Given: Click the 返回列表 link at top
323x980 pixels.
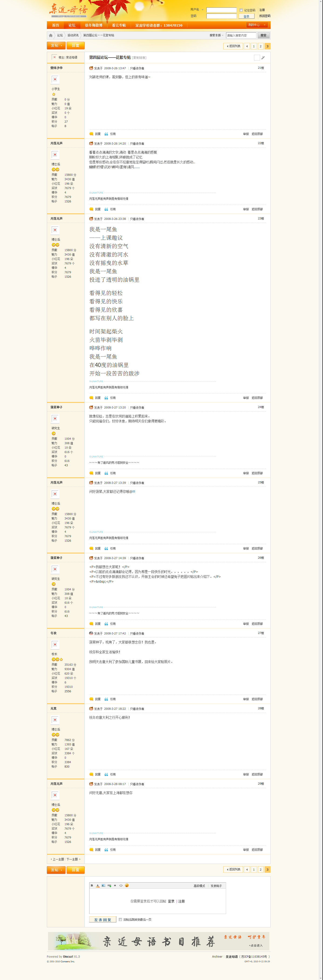Looking at the screenshot, I should click(x=234, y=46).
